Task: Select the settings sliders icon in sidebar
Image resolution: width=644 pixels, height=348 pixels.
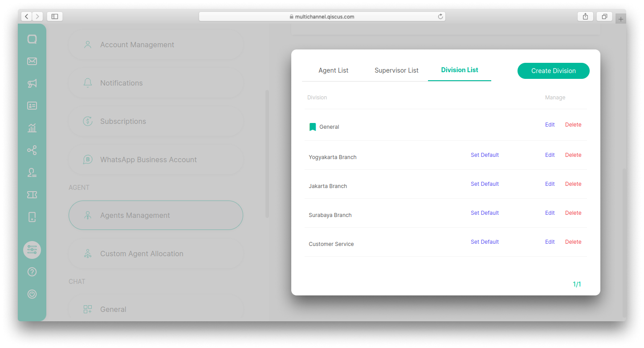Action: tap(32, 250)
